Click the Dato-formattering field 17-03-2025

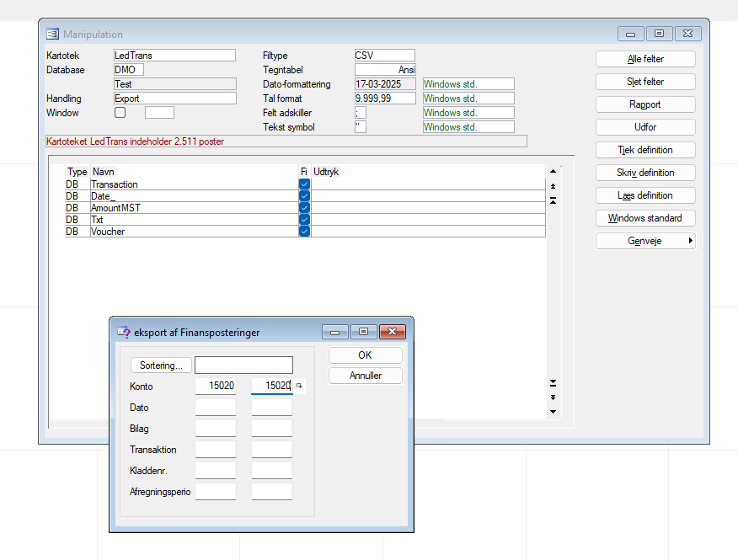pyautogui.click(x=385, y=83)
